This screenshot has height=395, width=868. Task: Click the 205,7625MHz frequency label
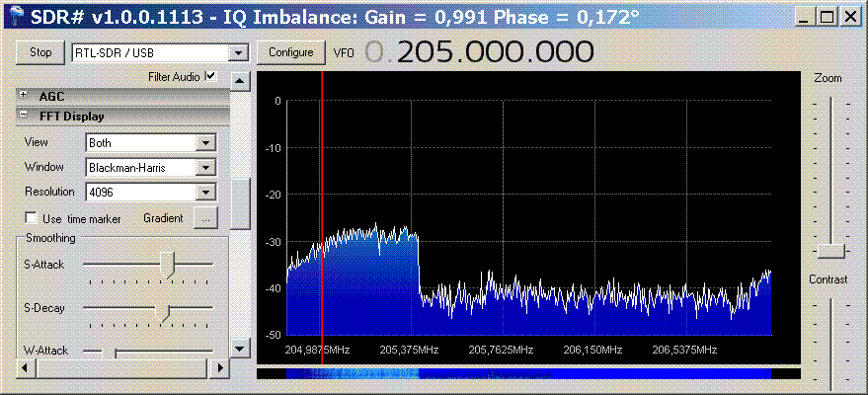[x=501, y=350]
